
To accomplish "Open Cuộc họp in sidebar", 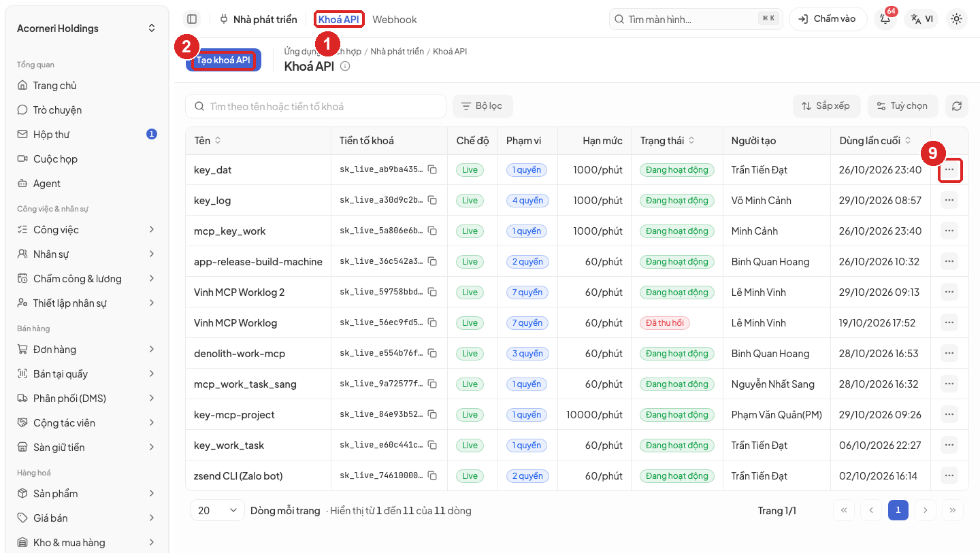I will click(x=87, y=159).
